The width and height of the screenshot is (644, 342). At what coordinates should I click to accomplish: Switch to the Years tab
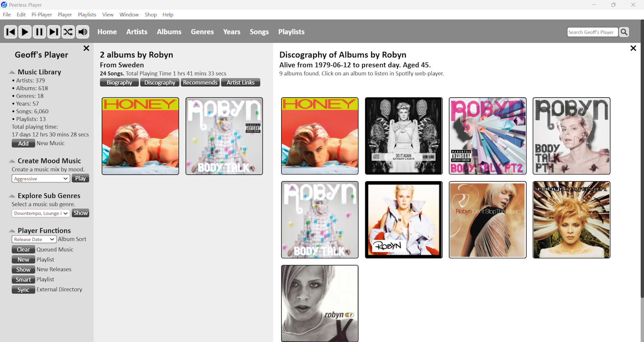pos(231,32)
